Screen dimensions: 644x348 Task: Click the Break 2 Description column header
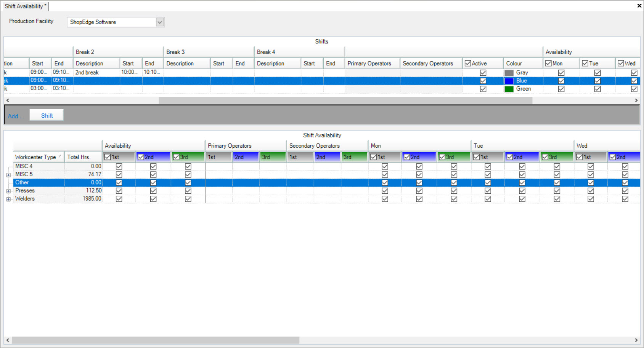coord(96,63)
